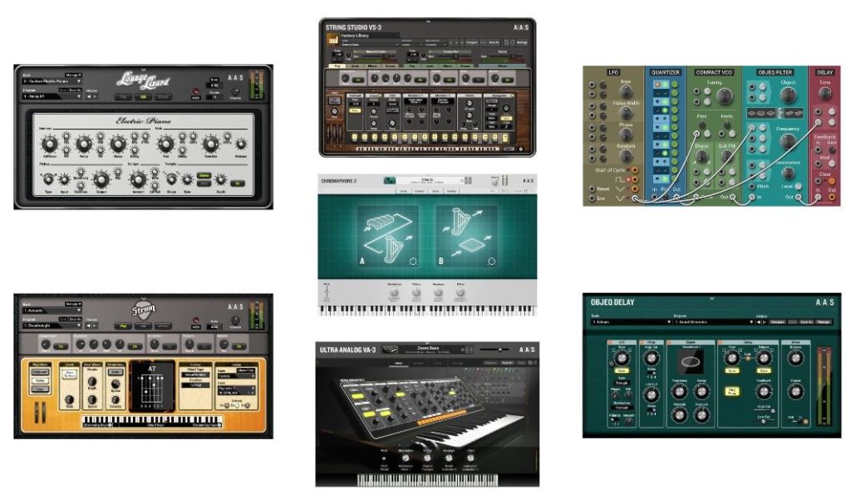
Task: Toggle the Objeq Delay LFO power button
Action: (x=610, y=342)
